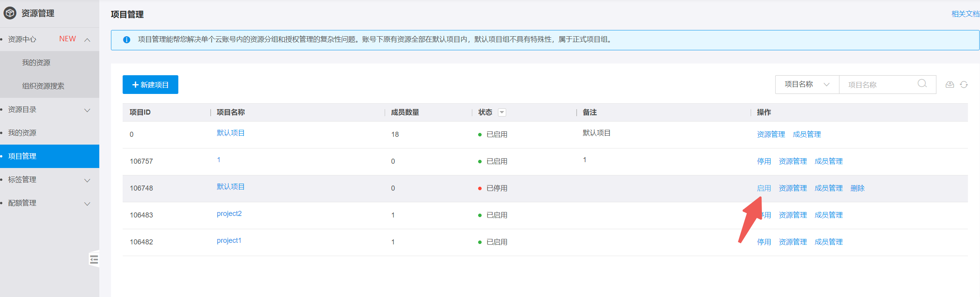Click the blue info icon in banner
This screenshot has width=980, height=297.
127,40
